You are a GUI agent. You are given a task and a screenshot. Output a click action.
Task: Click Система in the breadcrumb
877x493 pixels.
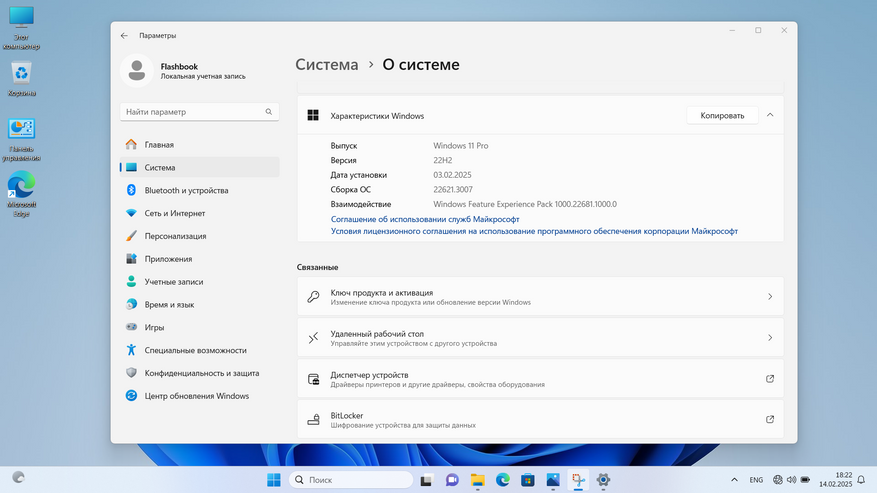[326, 65]
